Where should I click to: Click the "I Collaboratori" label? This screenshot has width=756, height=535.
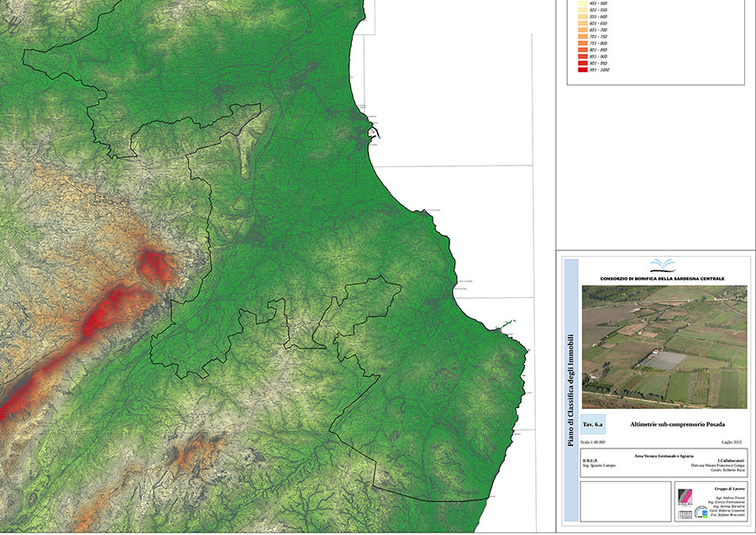coord(731,460)
